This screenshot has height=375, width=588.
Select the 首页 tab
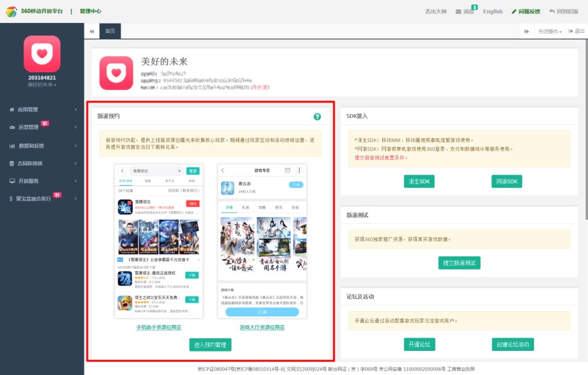[x=110, y=31]
